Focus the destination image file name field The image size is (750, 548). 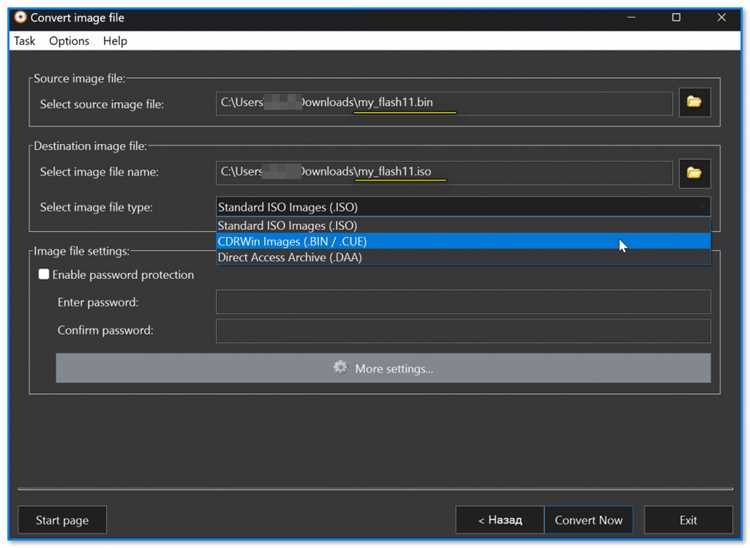(x=444, y=172)
